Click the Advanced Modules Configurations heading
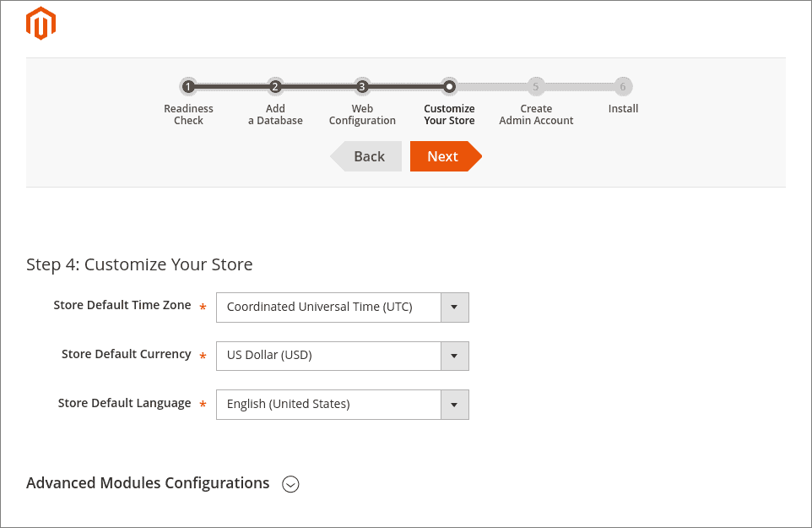 click(x=148, y=483)
